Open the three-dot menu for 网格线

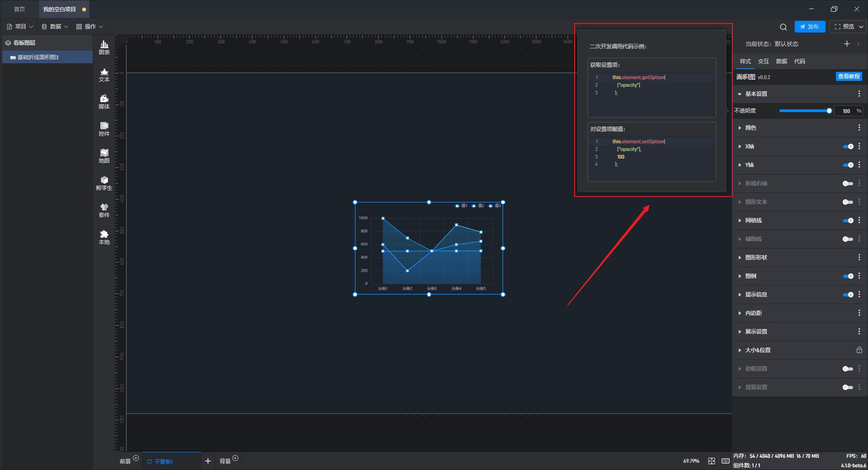(x=859, y=220)
